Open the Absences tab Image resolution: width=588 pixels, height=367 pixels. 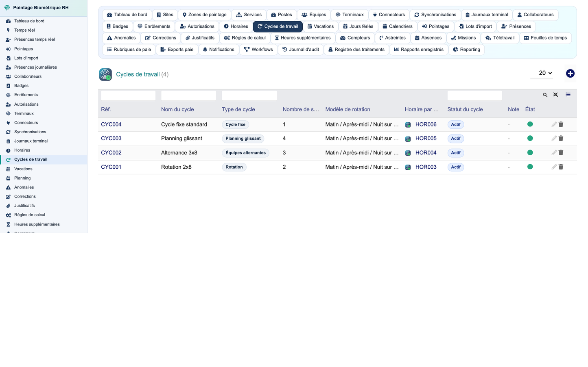point(428,38)
